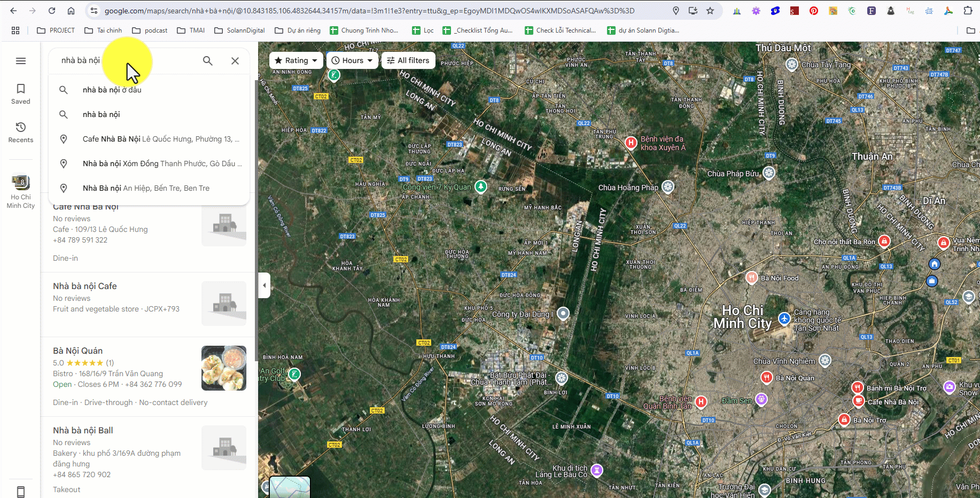Click the Chùa Tây Tạng marker
This screenshot has height=498, width=980.
pyautogui.click(x=792, y=65)
